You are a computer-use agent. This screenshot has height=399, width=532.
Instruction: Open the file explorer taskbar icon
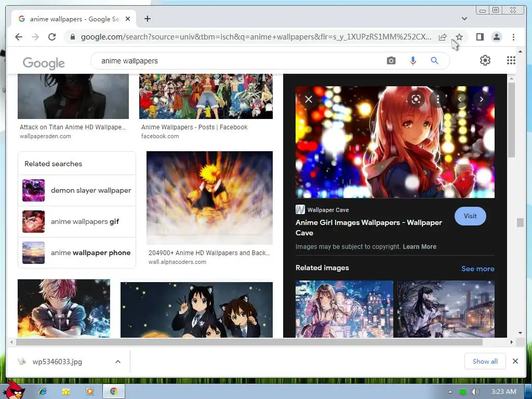66,392
